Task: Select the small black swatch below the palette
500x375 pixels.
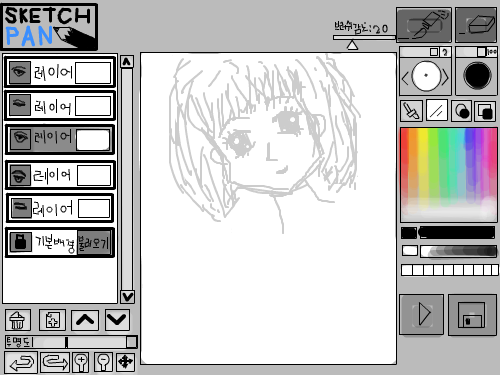Action: (409, 233)
